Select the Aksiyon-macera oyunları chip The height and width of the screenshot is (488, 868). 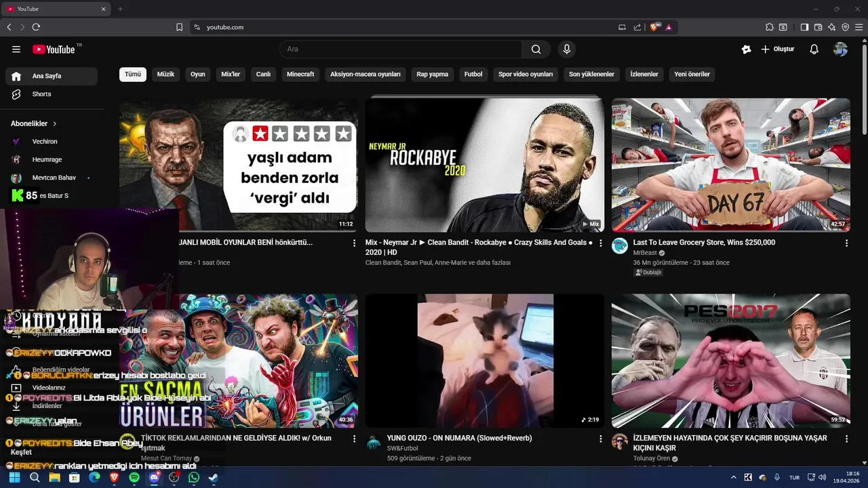366,75
